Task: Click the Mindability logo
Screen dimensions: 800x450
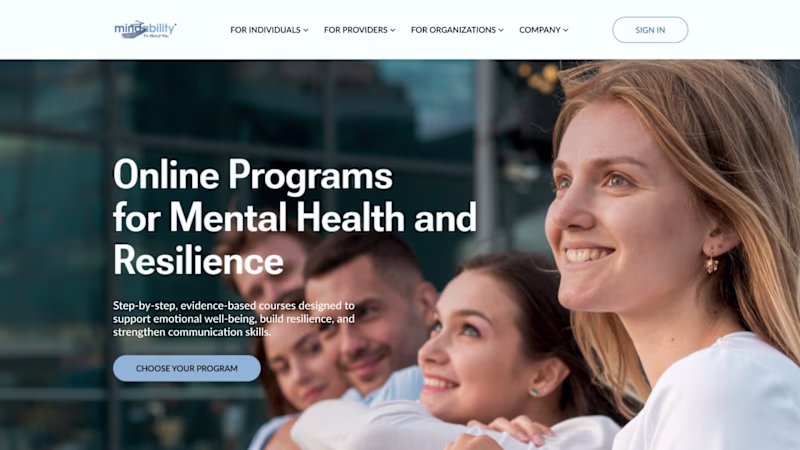Action: click(145, 30)
